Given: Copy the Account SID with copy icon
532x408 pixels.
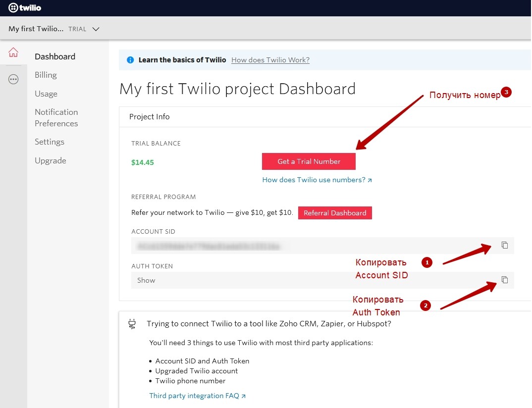Looking at the screenshot, I should (x=505, y=245).
